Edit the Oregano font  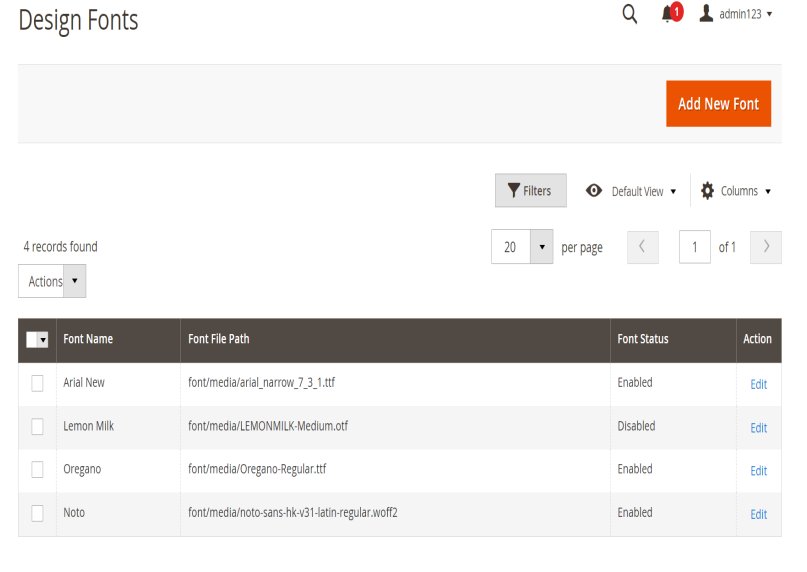tap(758, 471)
